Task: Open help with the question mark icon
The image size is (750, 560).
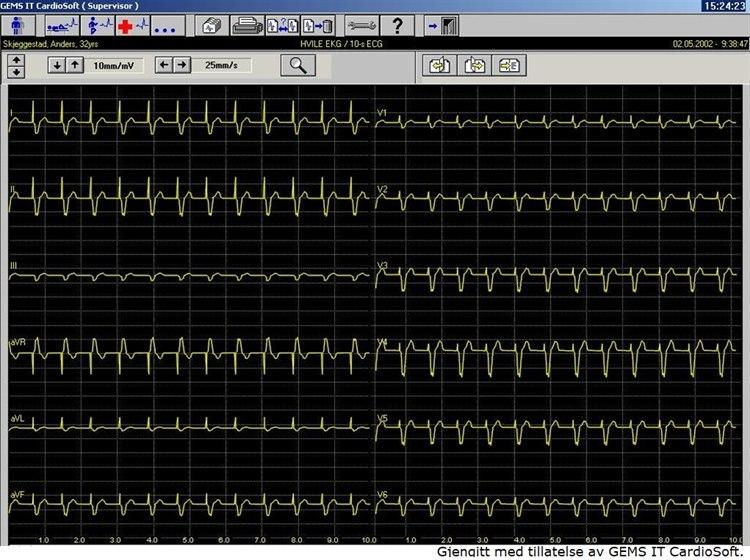Action: pyautogui.click(x=397, y=25)
